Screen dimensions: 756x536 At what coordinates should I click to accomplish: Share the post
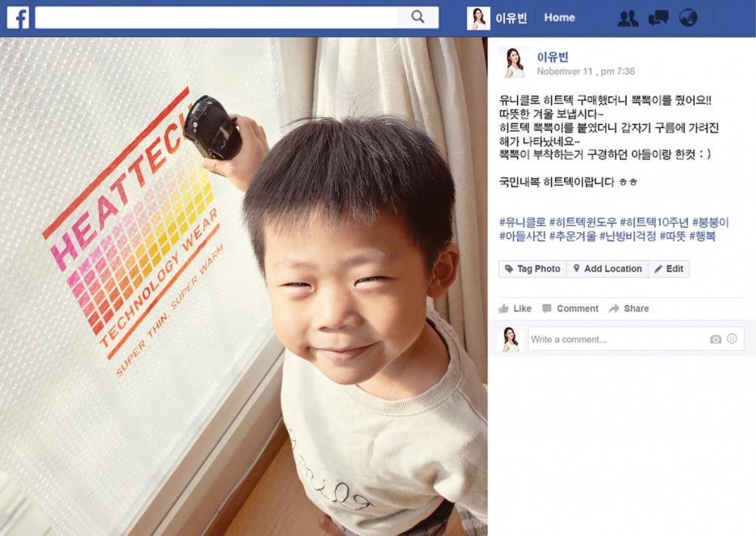coord(629,308)
